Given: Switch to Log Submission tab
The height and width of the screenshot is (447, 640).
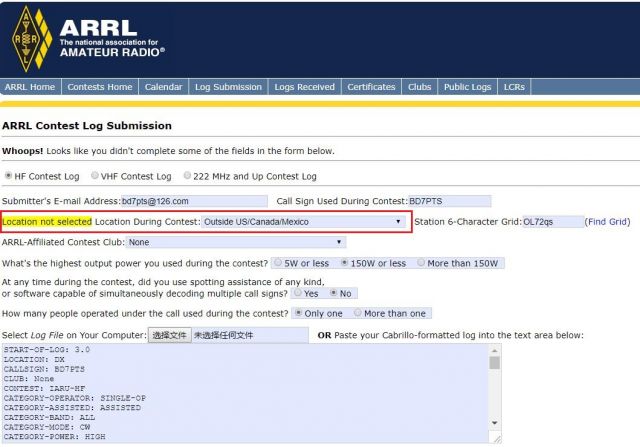Looking at the screenshot, I should pos(228,87).
